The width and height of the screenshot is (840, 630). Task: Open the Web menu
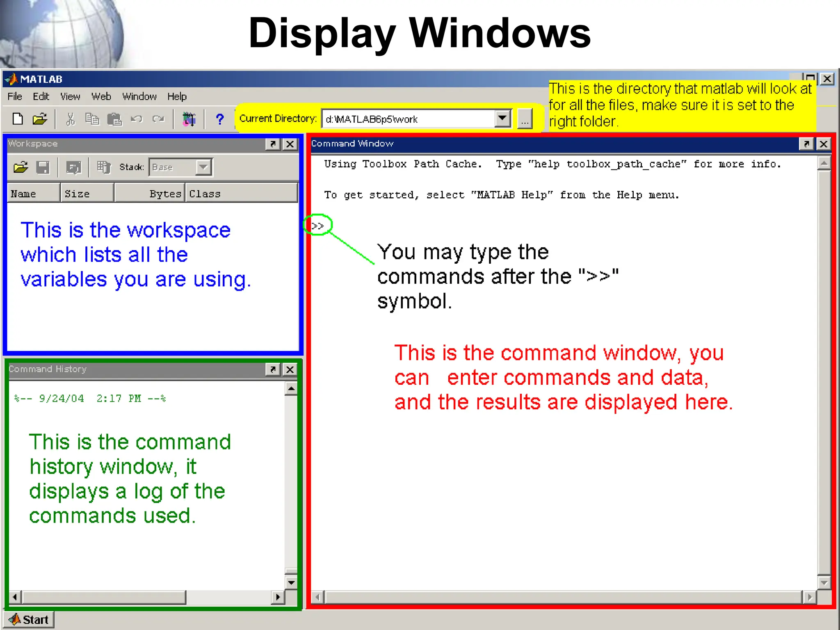(101, 96)
